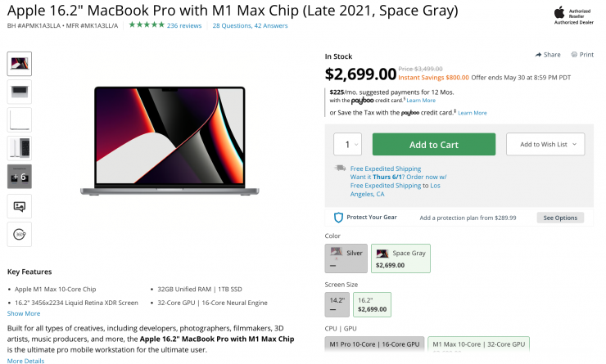The width and height of the screenshot is (606, 364).
Task: Open the customer images gallery icon
Action: pyautogui.click(x=19, y=205)
